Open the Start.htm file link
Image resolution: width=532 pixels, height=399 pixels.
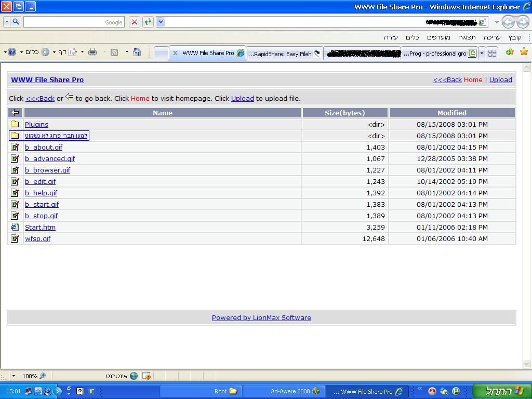tap(40, 227)
